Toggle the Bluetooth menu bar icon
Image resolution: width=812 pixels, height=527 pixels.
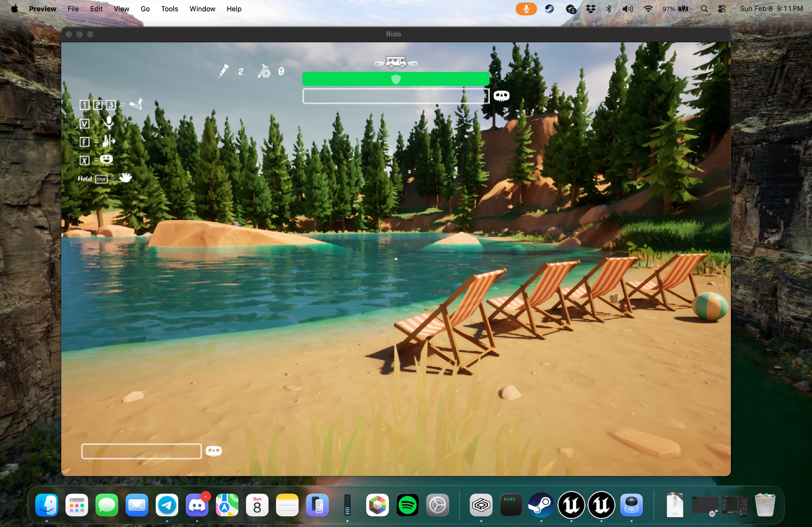click(609, 9)
